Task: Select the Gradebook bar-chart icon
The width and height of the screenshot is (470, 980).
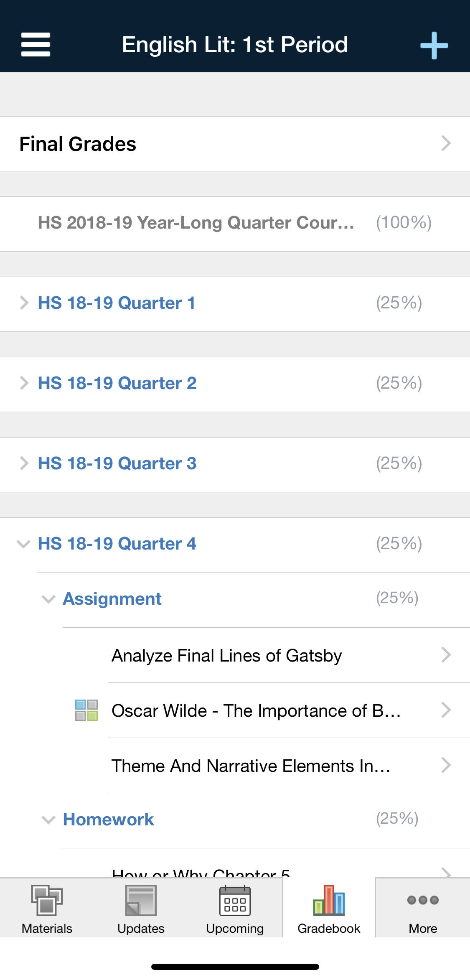Action: coord(329,900)
